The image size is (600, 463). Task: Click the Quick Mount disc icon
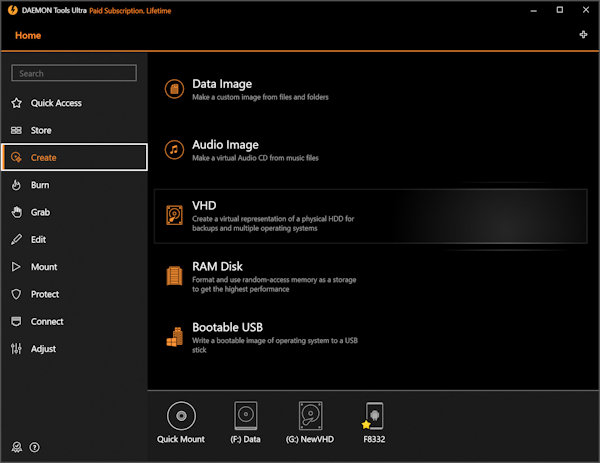tap(181, 416)
